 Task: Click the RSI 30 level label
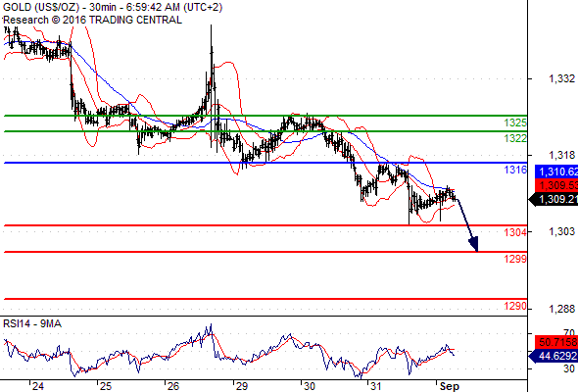click(x=569, y=368)
